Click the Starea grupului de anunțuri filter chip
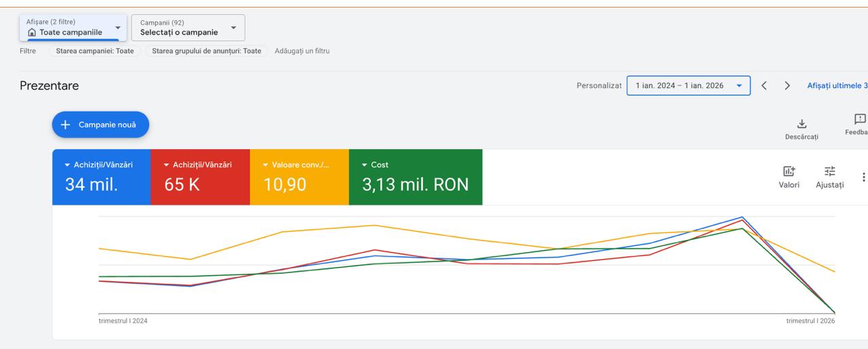Screen dimensions: 868x349 [206, 51]
